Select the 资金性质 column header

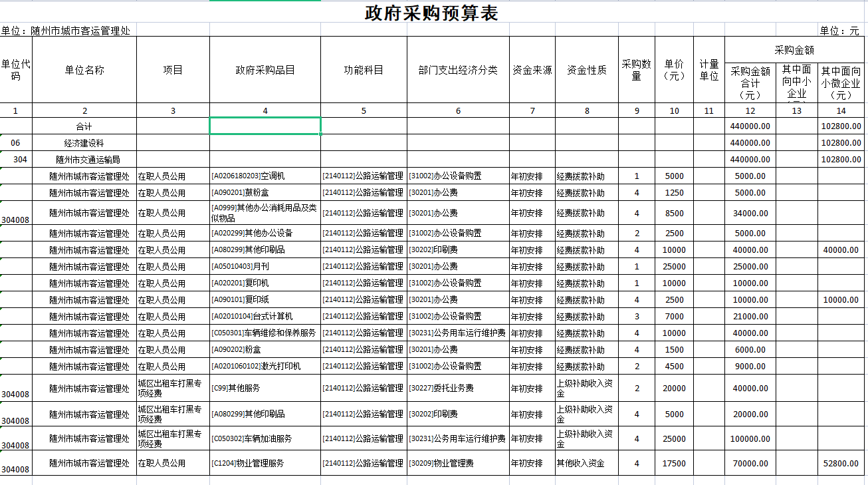tap(587, 70)
